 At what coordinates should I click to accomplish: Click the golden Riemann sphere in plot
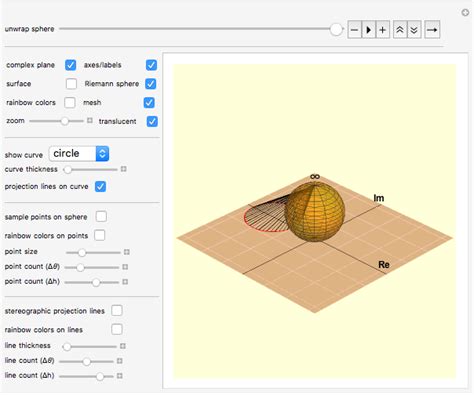click(x=315, y=212)
